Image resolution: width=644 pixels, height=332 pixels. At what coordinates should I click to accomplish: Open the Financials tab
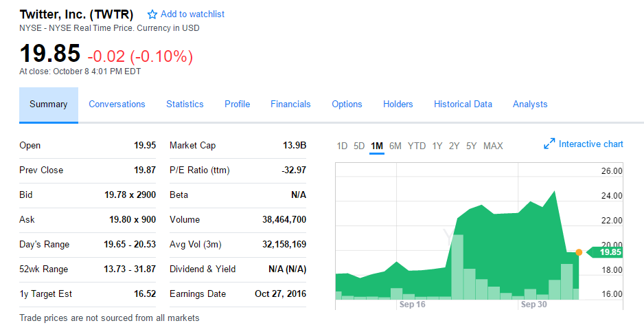[x=290, y=104]
